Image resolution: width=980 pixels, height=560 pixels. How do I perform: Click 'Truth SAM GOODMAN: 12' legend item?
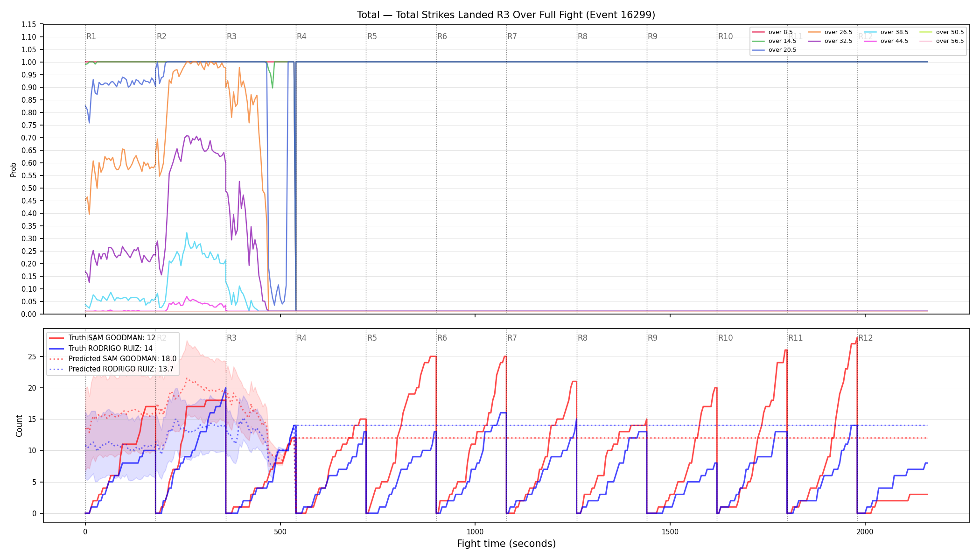(112, 338)
